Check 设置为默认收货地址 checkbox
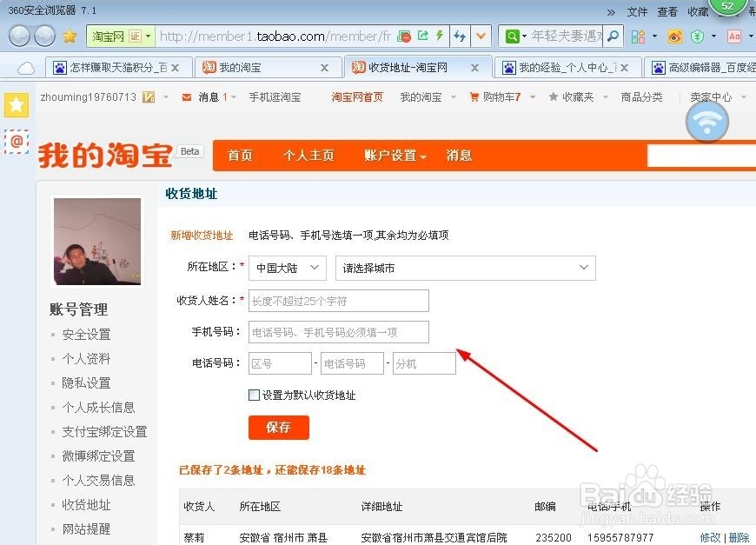756x545 pixels. click(x=254, y=395)
